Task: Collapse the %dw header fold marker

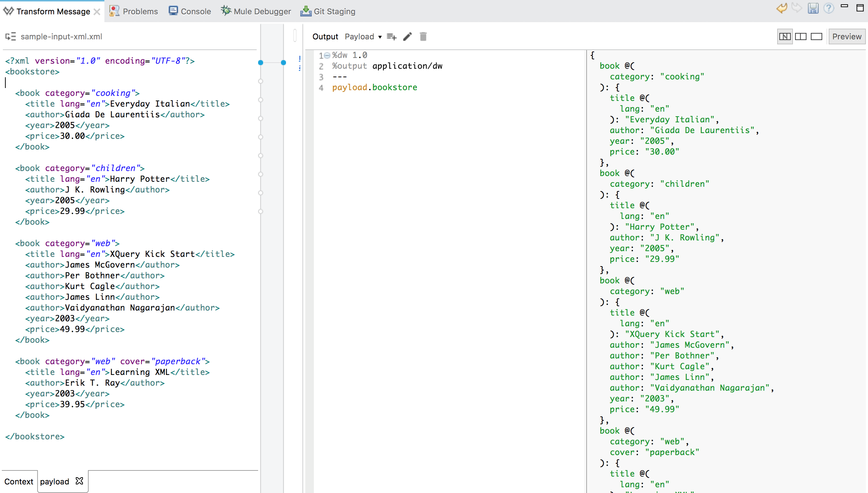Action: (x=327, y=55)
